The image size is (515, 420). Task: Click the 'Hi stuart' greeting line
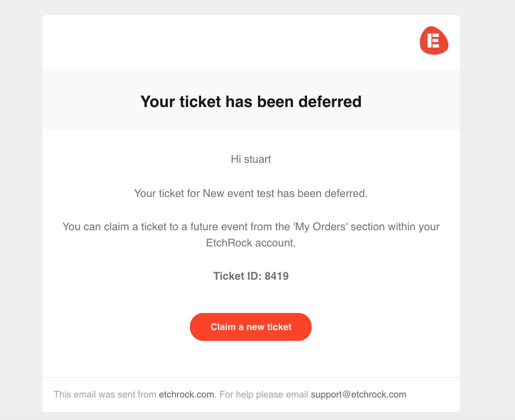coord(251,159)
